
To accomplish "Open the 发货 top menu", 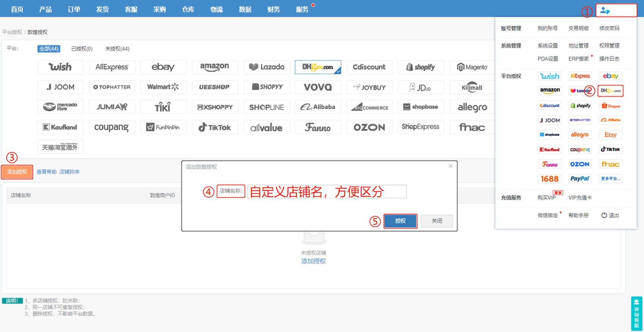I will pos(103,9).
